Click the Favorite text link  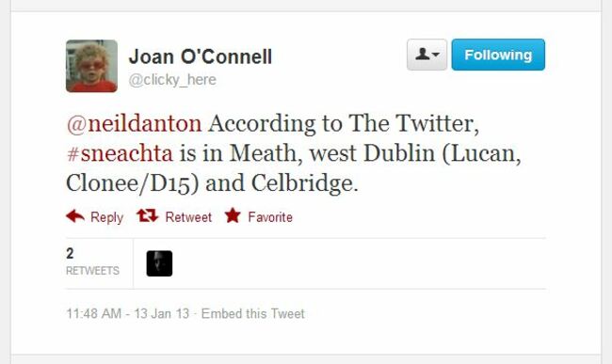click(x=270, y=217)
